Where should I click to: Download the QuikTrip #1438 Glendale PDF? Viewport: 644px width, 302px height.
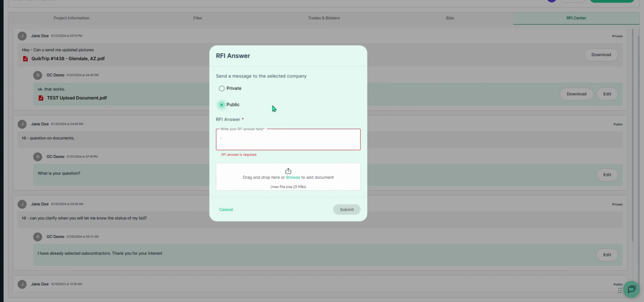601,55
